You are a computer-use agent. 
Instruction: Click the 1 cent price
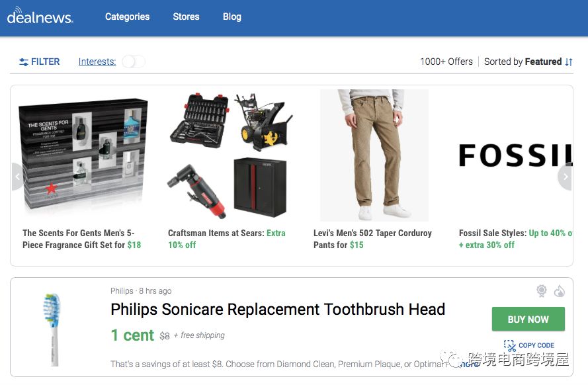pyautogui.click(x=132, y=335)
